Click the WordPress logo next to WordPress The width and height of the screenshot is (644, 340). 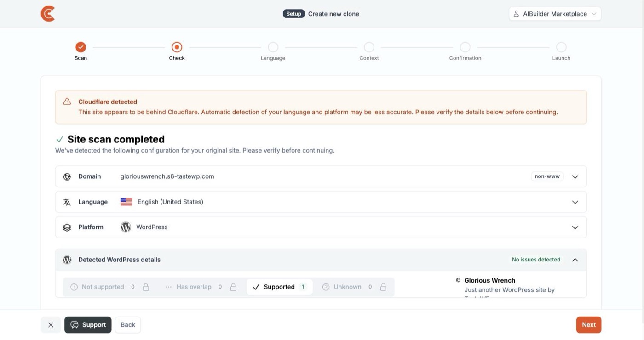(126, 227)
